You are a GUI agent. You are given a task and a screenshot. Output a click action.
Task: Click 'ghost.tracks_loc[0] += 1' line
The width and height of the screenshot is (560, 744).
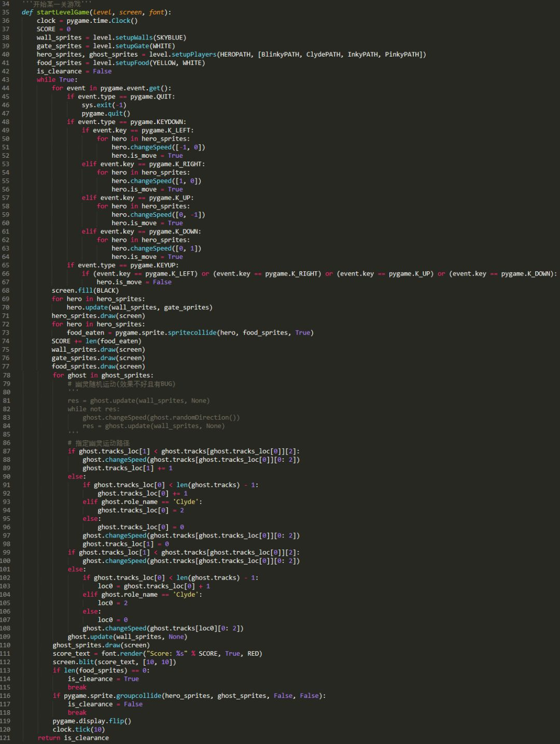tap(142, 493)
